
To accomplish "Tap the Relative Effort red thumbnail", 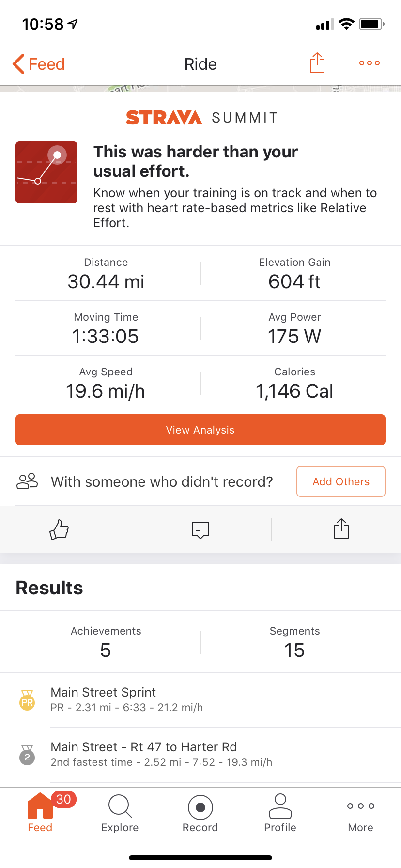I will [x=46, y=172].
